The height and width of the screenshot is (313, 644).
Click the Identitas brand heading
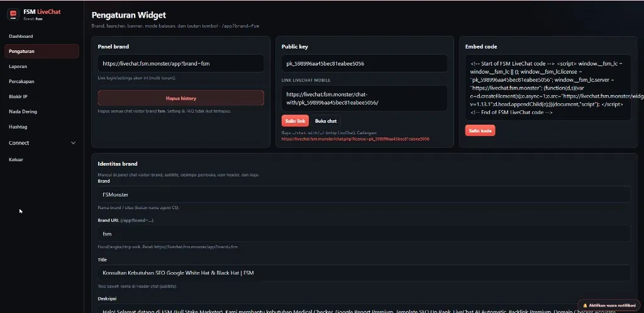[x=118, y=164]
